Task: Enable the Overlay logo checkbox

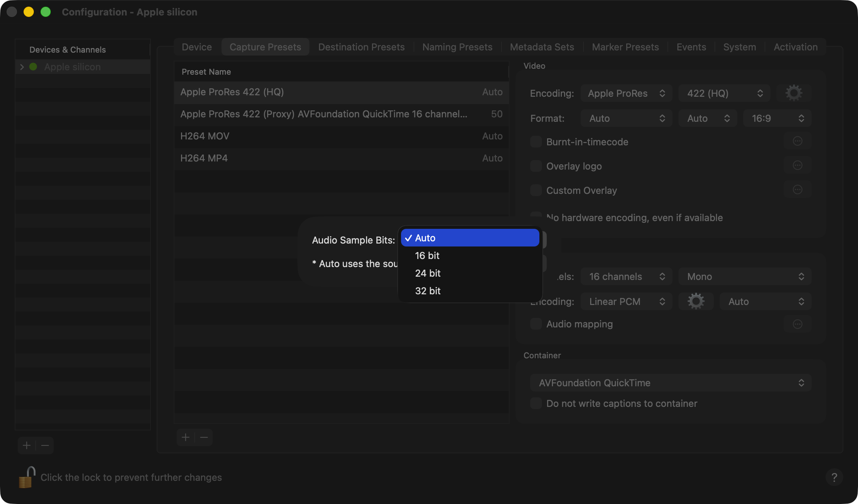Action: tap(536, 166)
